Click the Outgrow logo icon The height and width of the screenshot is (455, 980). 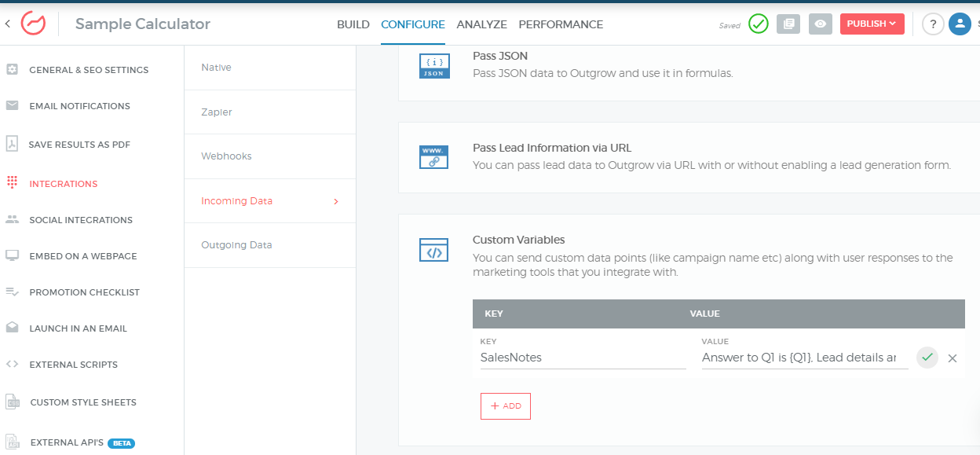(33, 24)
